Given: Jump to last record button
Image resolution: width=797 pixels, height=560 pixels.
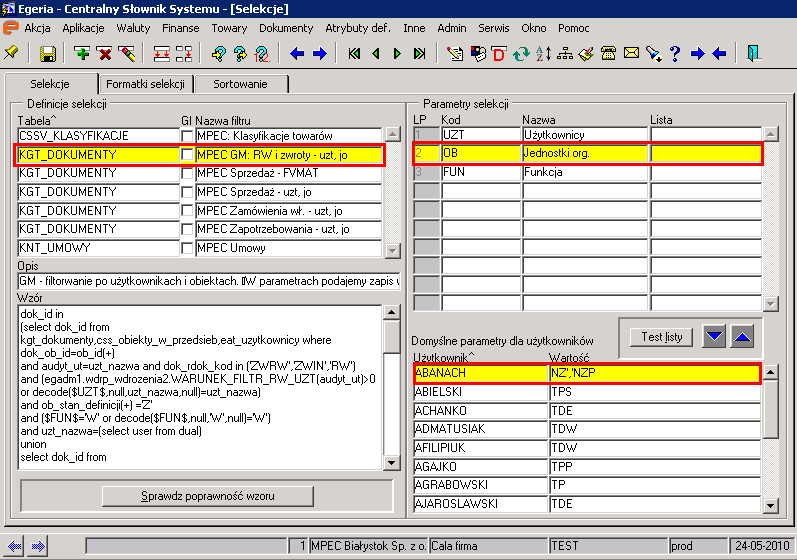Looking at the screenshot, I should tap(419, 53).
